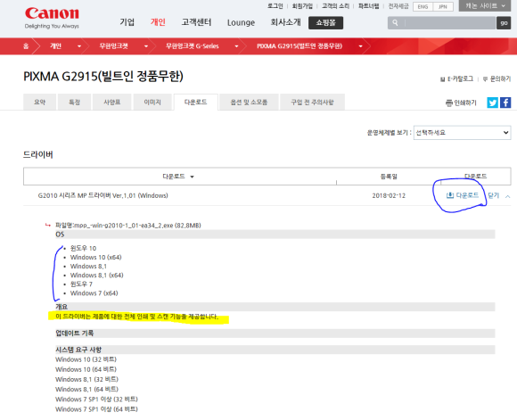Switch language with JPN button
The width and height of the screenshot is (517, 420).
443,6
